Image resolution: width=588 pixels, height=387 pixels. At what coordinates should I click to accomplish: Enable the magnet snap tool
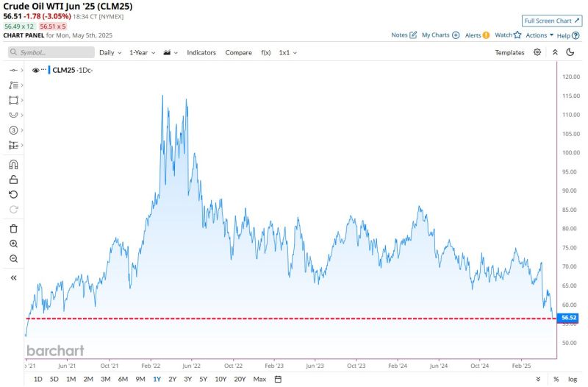click(x=13, y=164)
